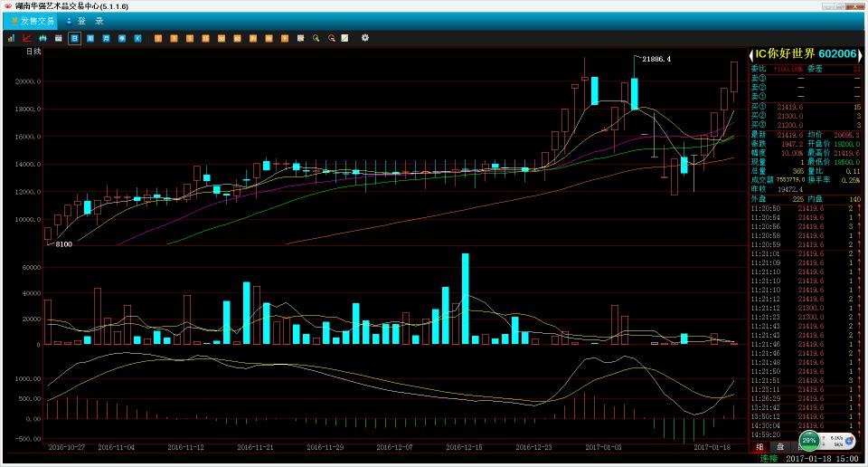Open the 登录 login menu
The width and height of the screenshot is (868, 467).
click(x=85, y=21)
